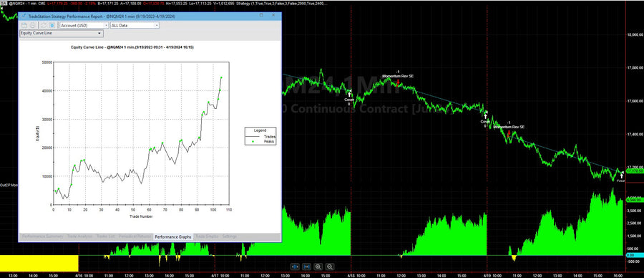Switch to the Performance Summary tab
The width and height of the screenshot is (644, 278).
coord(43,237)
